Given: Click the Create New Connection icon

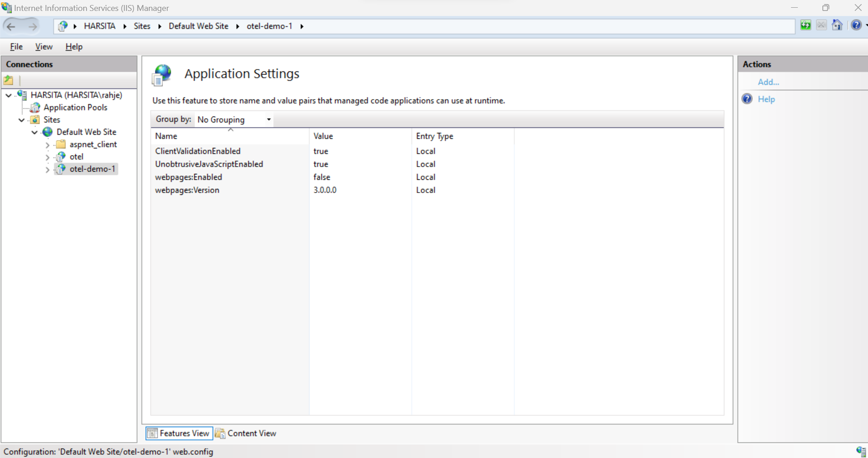Looking at the screenshot, I should click(x=9, y=81).
